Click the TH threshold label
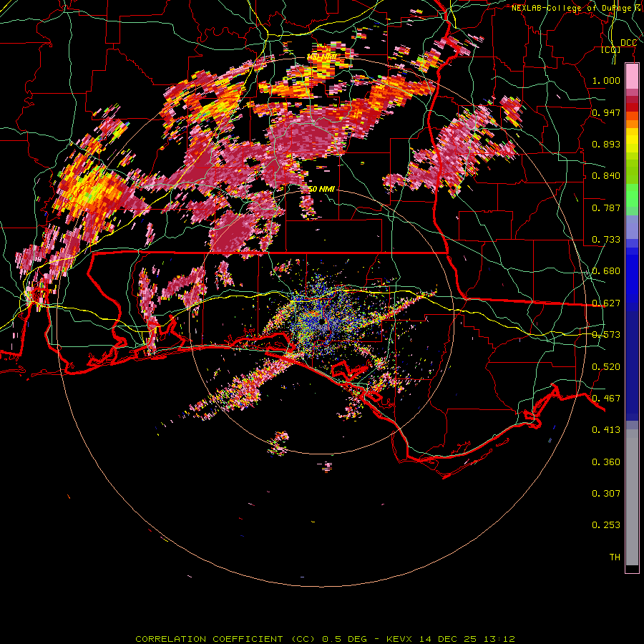 615,557
